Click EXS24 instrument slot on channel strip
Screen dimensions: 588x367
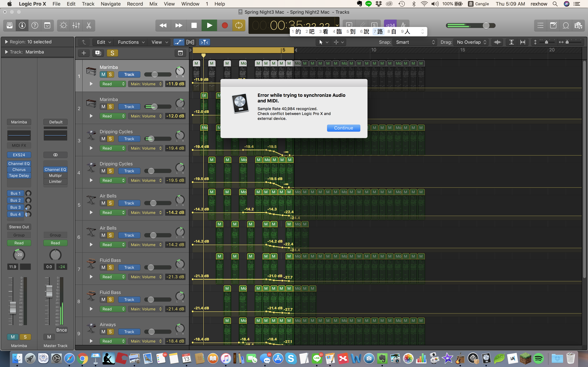tap(19, 155)
